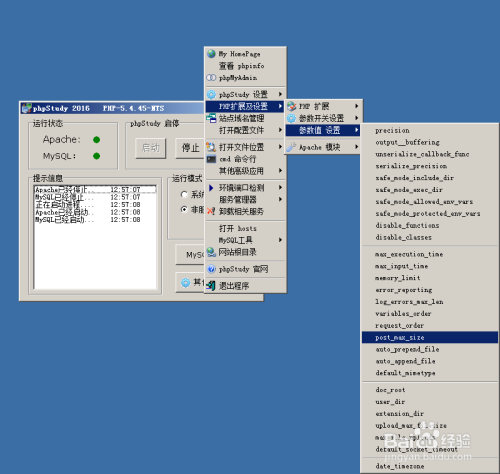Viewport: 500px width, 474px height.
Task: Choose upload_max_filesize parameter entry
Action: (430, 425)
